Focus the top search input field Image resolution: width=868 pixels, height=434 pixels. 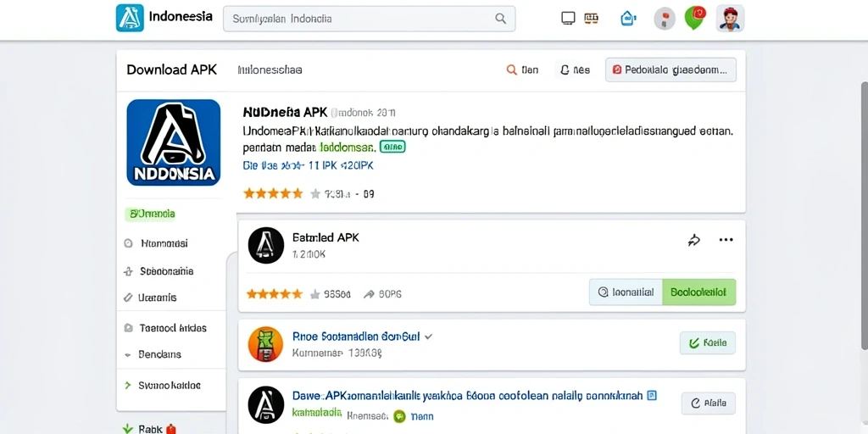pos(370,19)
